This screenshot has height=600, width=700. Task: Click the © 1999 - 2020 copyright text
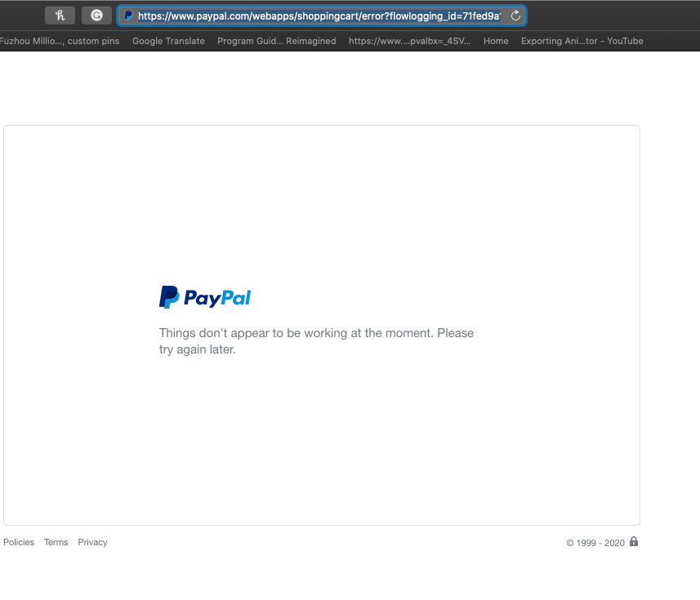(x=595, y=543)
